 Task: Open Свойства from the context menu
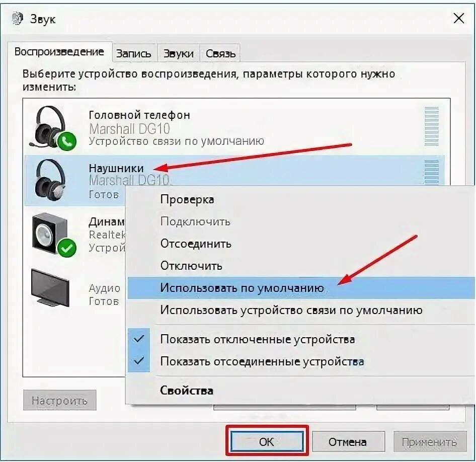point(186,391)
